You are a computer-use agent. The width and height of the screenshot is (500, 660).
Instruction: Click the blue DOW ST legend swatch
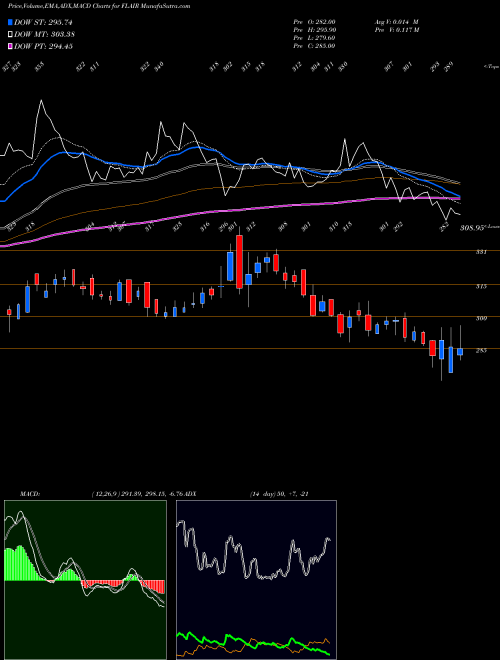[x=10, y=22]
